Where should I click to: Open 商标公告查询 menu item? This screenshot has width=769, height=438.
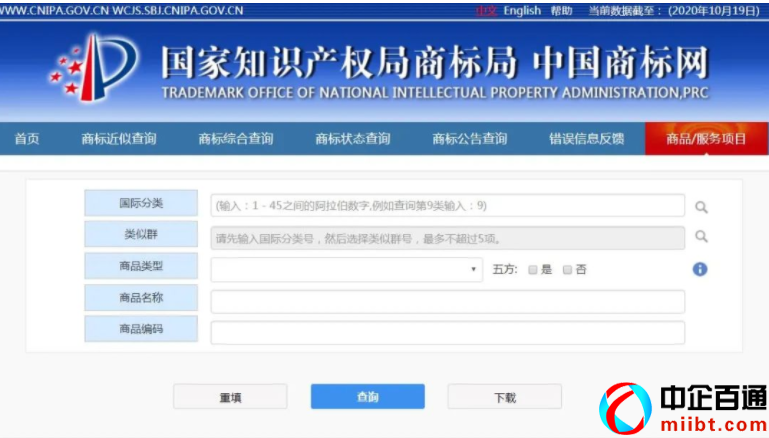coord(469,139)
